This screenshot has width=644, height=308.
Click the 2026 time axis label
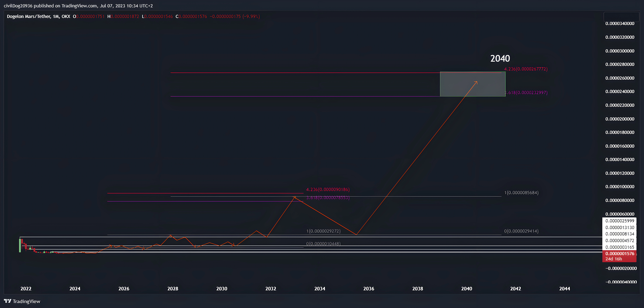124,289
